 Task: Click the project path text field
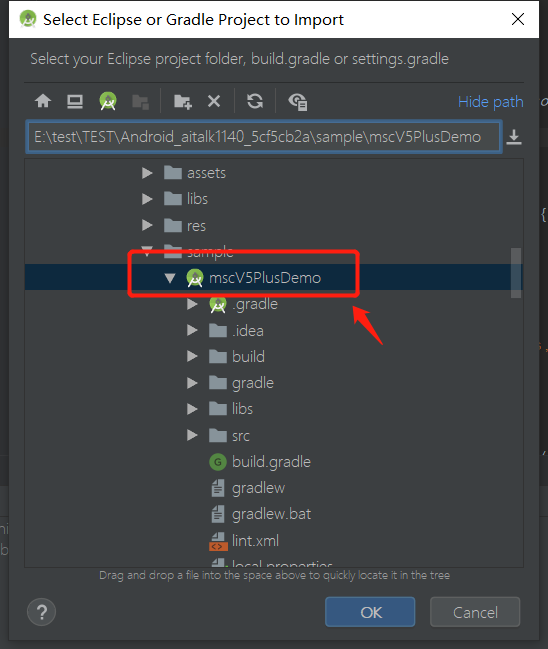pos(264,137)
